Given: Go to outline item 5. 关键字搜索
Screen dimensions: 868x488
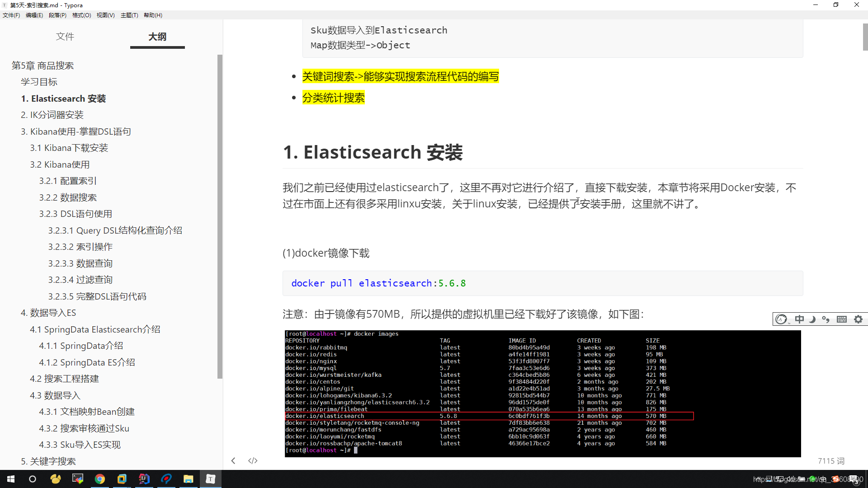Looking at the screenshot, I should pos(48,461).
